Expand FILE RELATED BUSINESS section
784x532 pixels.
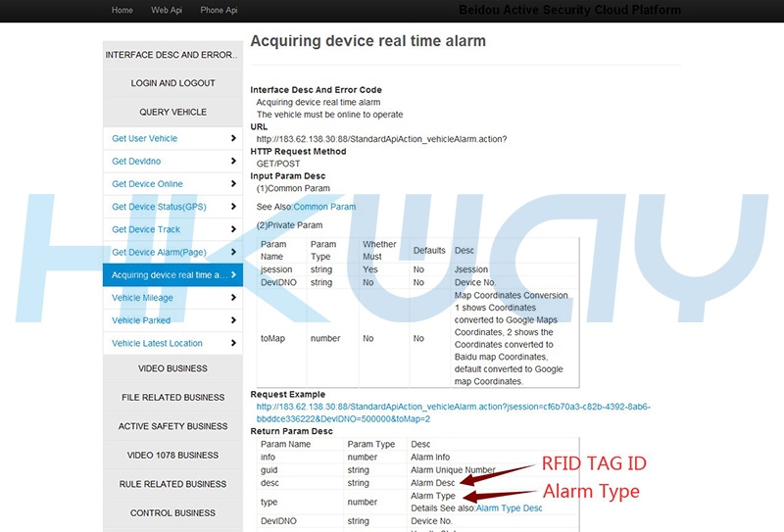pyautogui.click(x=173, y=398)
